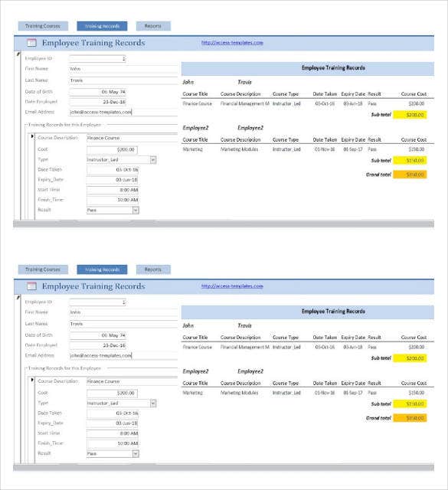Click John's yellow $200.00 Sub total in upper report
Image resolution: width=448 pixels, height=490 pixels.
(x=410, y=115)
